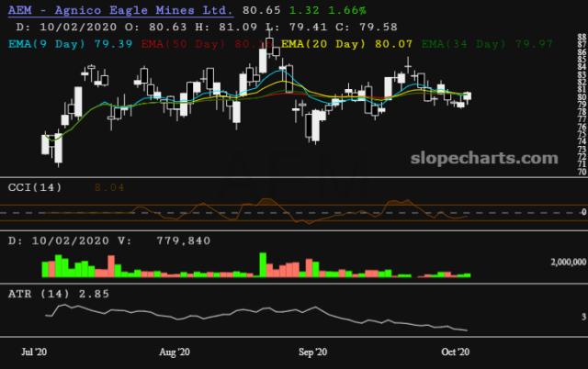The height and width of the screenshot is (369, 588).
Task: Click the EMA(9 Day) 79.39 legend label
Action: pyautogui.click(x=71, y=44)
